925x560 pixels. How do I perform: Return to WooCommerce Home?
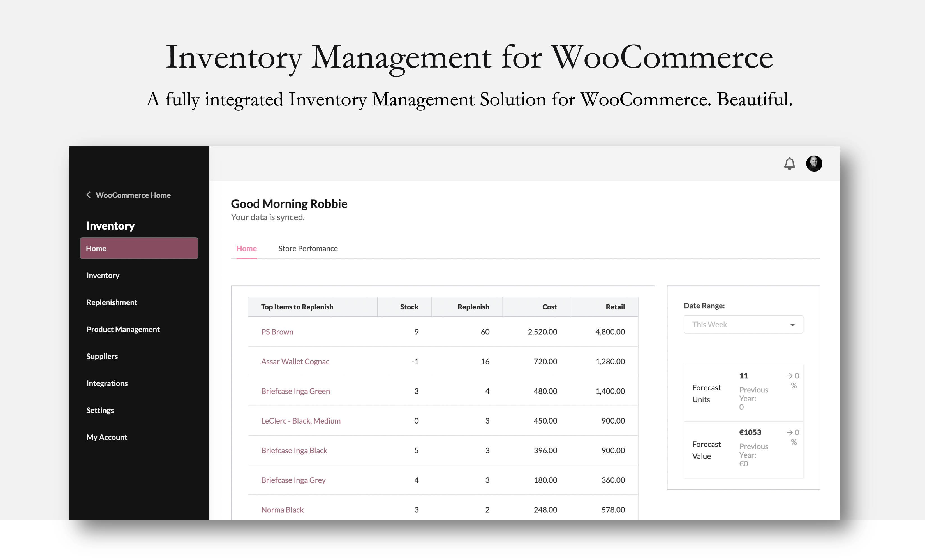[133, 195]
